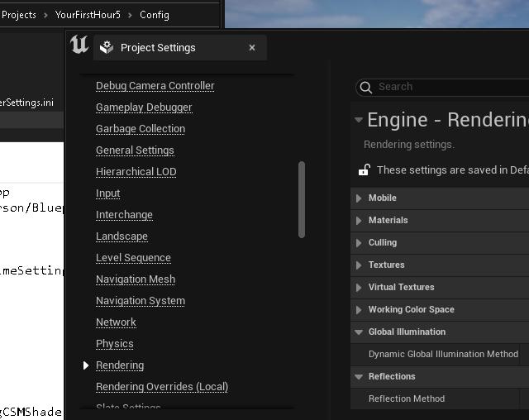Click the search magnifier icon

pos(366,87)
